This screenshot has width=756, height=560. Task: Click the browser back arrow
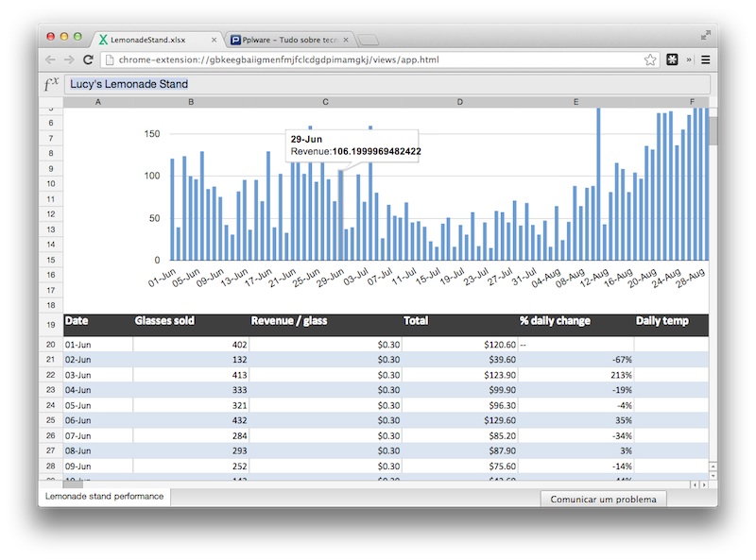[x=50, y=59]
